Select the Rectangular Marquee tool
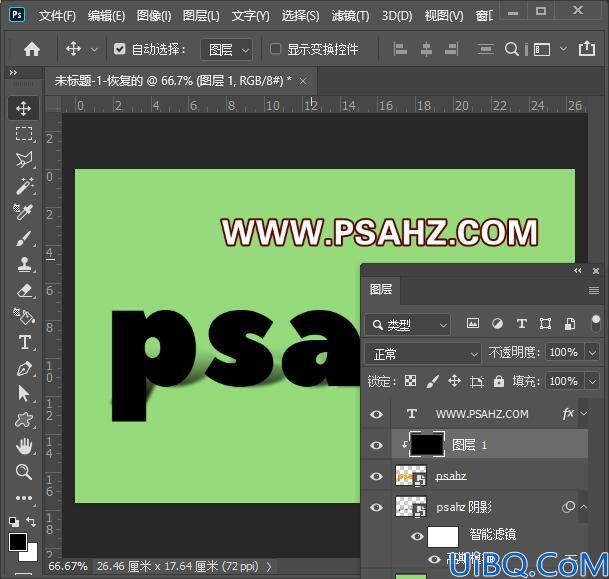Image resolution: width=609 pixels, height=579 pixels. (24, 134)
